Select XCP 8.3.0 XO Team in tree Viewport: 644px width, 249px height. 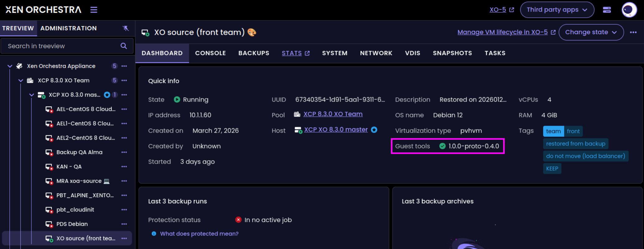(x=63, y=80)
